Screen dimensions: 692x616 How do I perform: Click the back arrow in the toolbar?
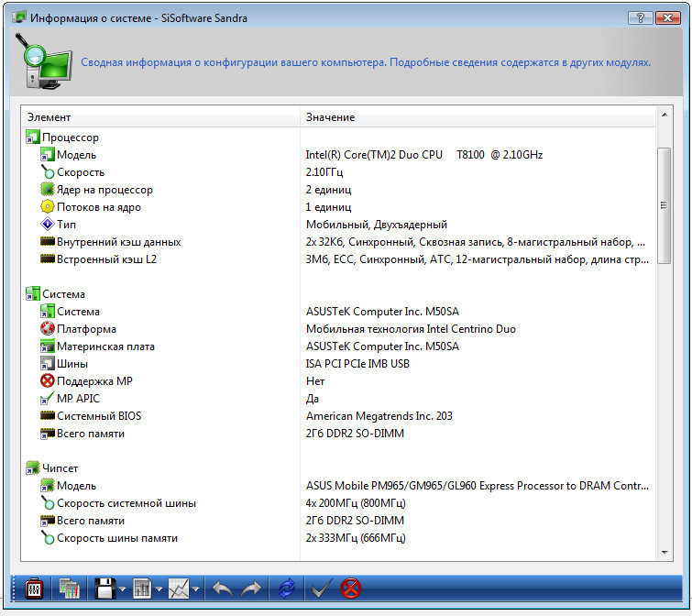(x=223, y=588)
